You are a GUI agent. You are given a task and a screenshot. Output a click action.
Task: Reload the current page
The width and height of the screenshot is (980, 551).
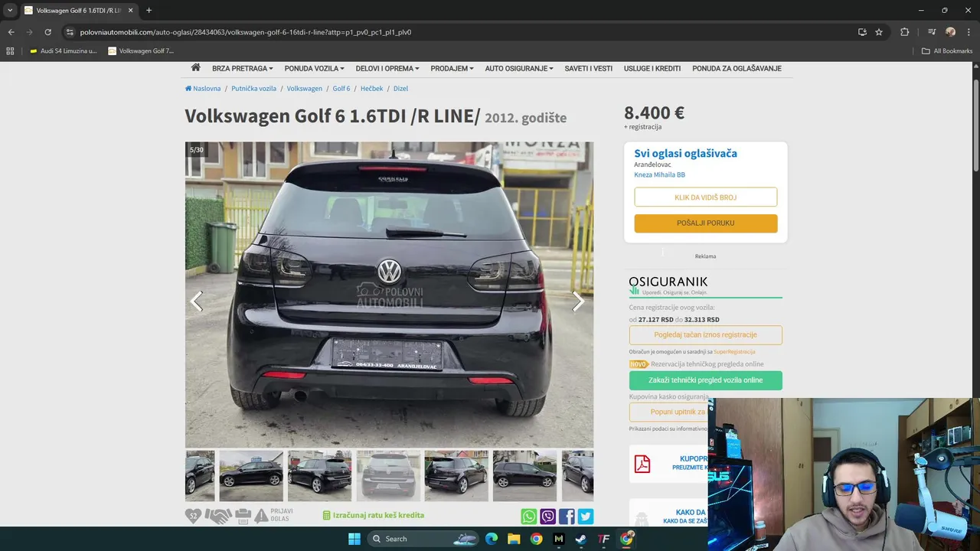click(x=47, y=32)
